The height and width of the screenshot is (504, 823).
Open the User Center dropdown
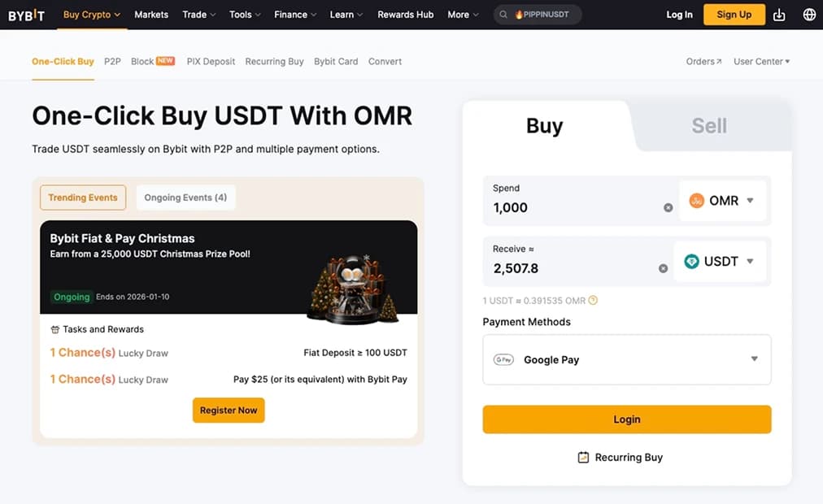pyautogui.click(x=761, y=61)
